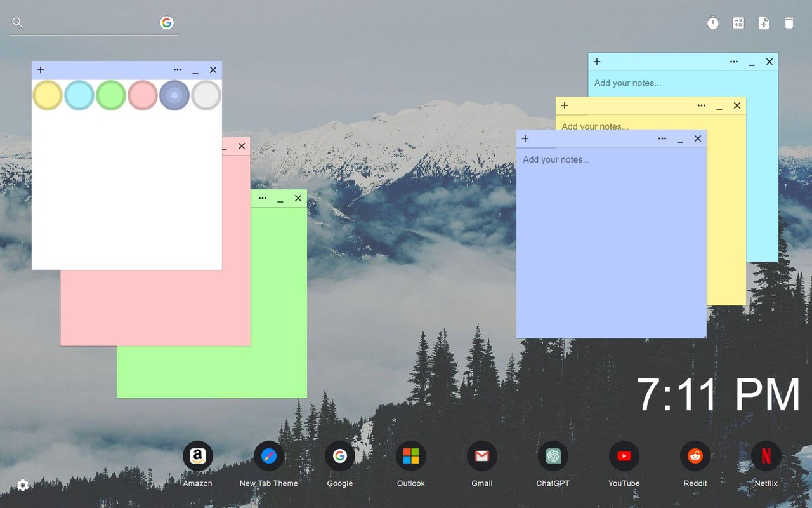Close the white note
This screenshot has width=812, height=508.
click(x=213, y=70)
